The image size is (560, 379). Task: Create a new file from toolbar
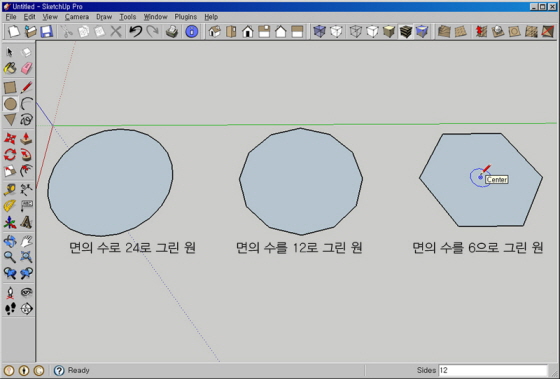point(14,32)
